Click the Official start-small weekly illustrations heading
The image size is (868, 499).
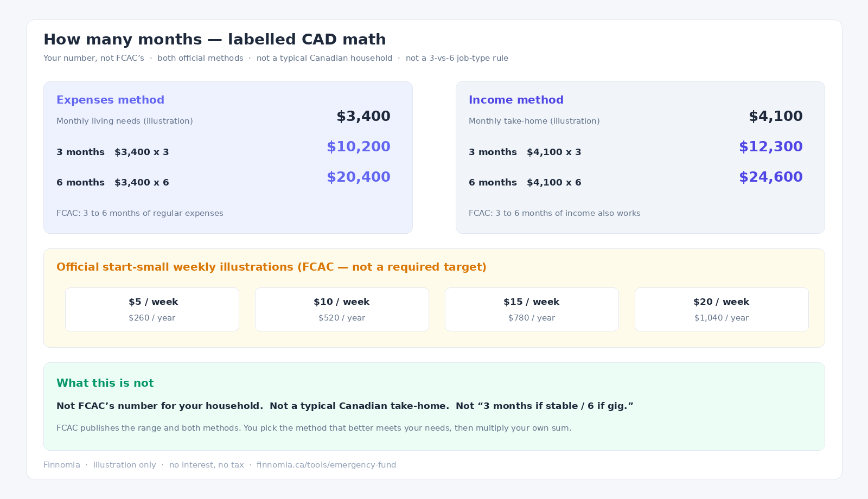[271, 267]
